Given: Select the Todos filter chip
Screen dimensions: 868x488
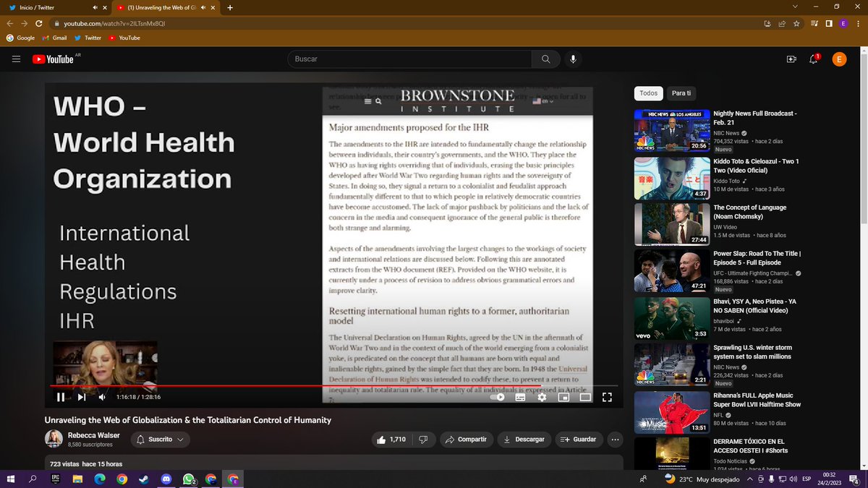Looking at the screenshot, I should point(649,93).
